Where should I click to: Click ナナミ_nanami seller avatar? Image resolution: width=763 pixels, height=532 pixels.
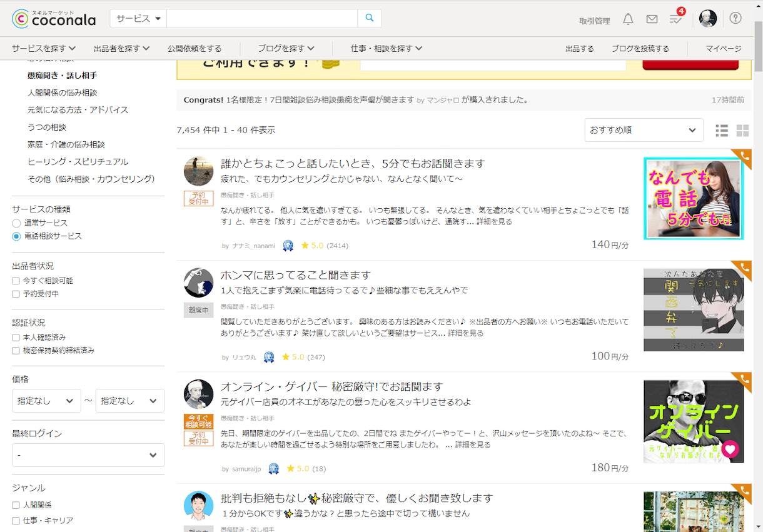(198, 171)
